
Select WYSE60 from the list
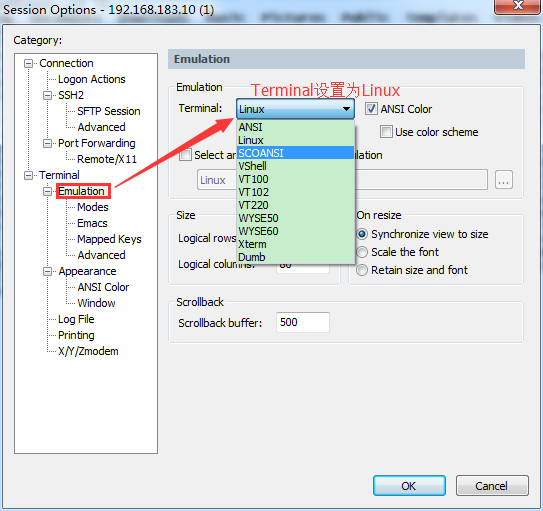[x=295, y=231]
